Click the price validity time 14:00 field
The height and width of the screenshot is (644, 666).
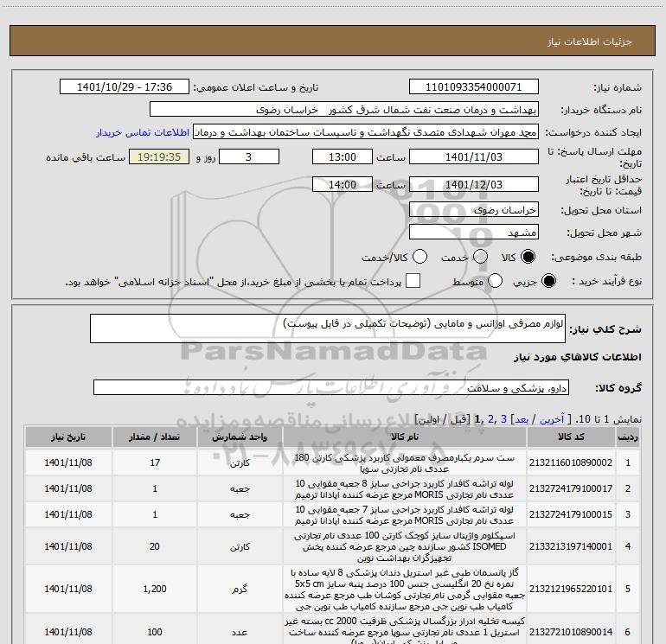[343, 185]
